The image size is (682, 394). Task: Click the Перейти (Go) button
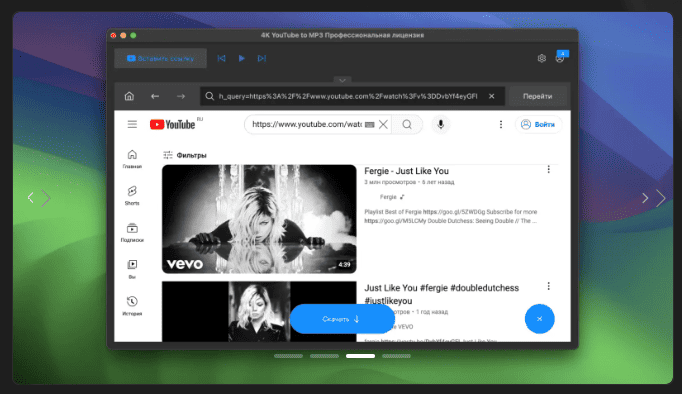538,96
